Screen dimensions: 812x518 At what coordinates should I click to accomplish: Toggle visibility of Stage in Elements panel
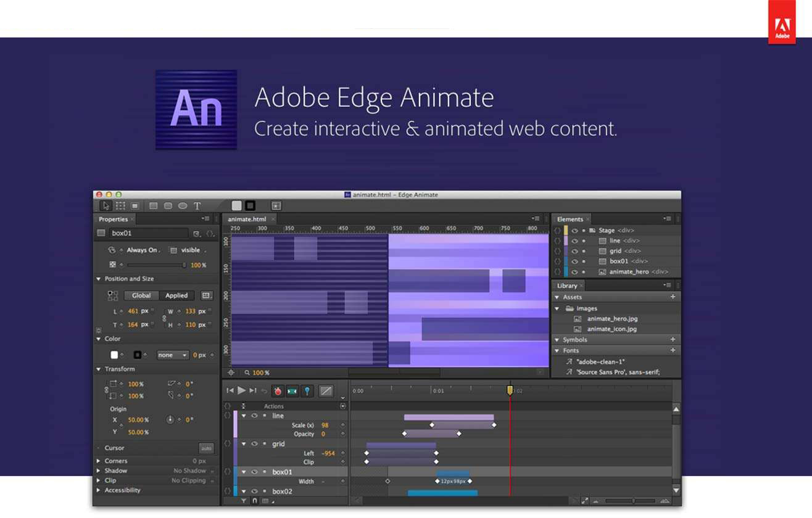575,231
